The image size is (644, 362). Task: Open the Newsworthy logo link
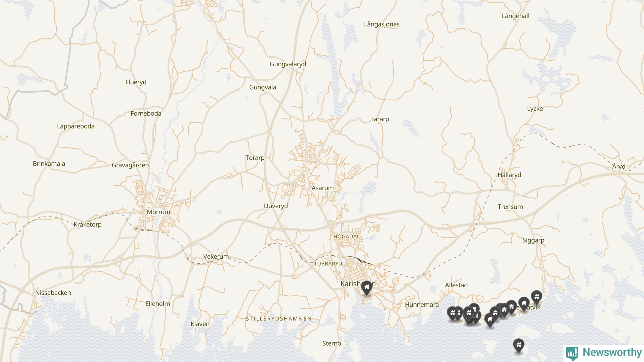(x=604, y=353)
